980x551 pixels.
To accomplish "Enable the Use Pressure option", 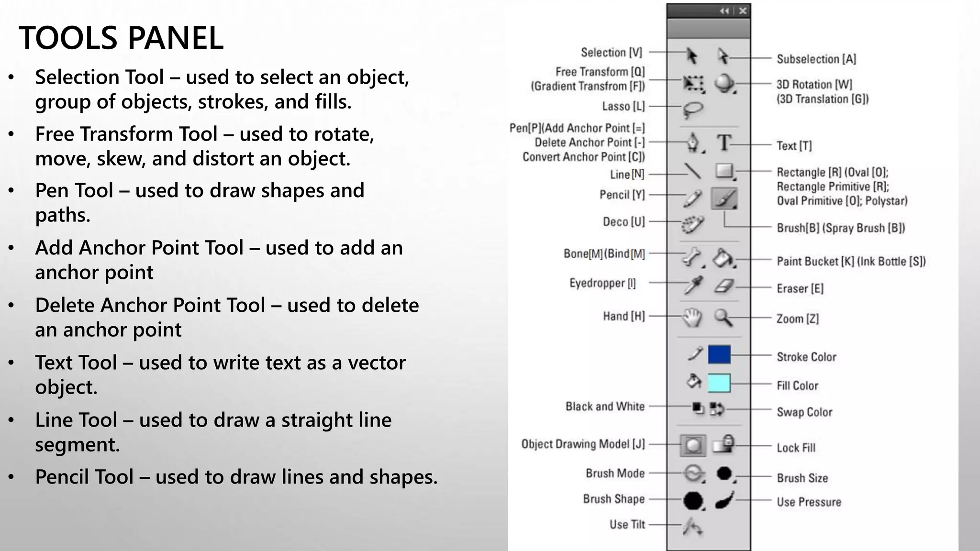I will [724, 500].
